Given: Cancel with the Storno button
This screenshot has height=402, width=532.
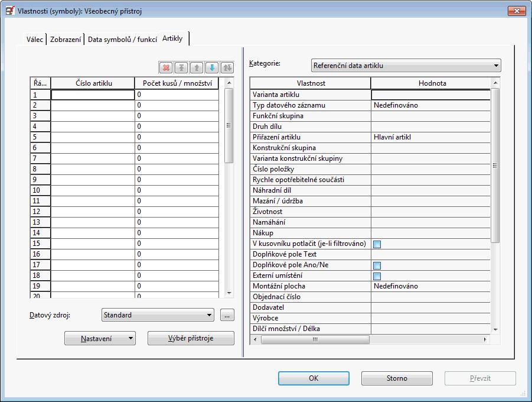Looking at the screenshot, I should 397,378.
